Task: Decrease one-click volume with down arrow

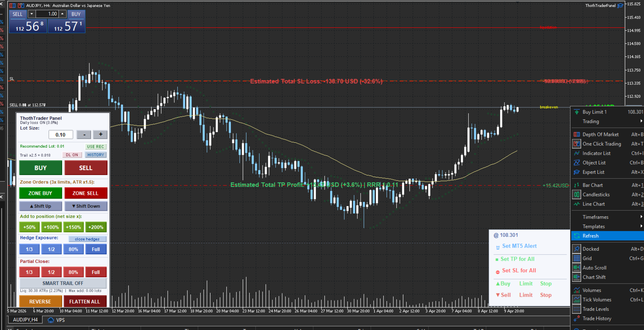Action: 31,14
